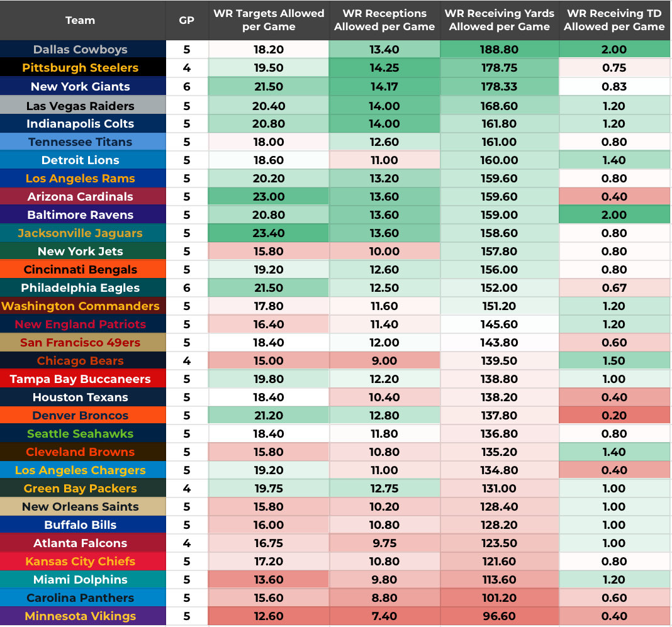Select the Los Angeles Rams cell
Viewport: 672px width, 627px height.
coord(82,178)
